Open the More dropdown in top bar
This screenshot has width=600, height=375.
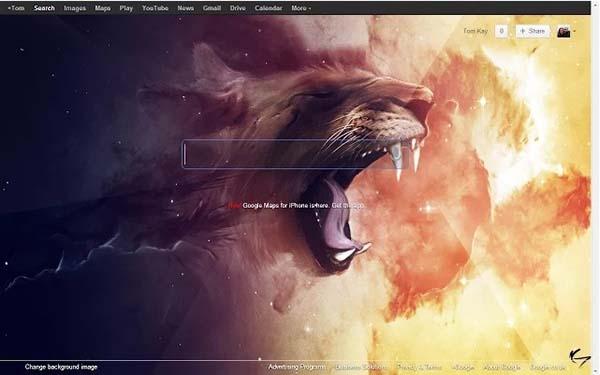point(301,8)
